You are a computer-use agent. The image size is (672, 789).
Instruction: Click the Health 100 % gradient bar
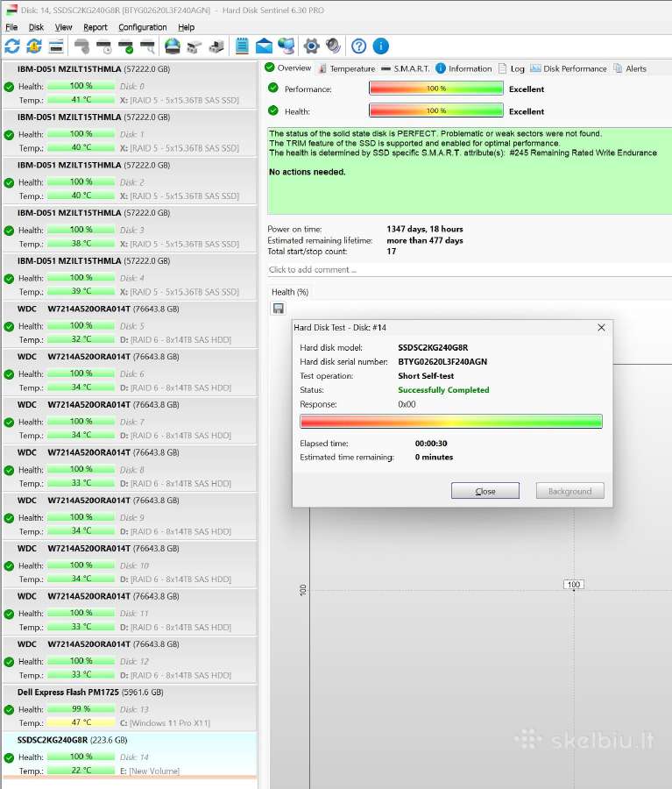point(436,110)
